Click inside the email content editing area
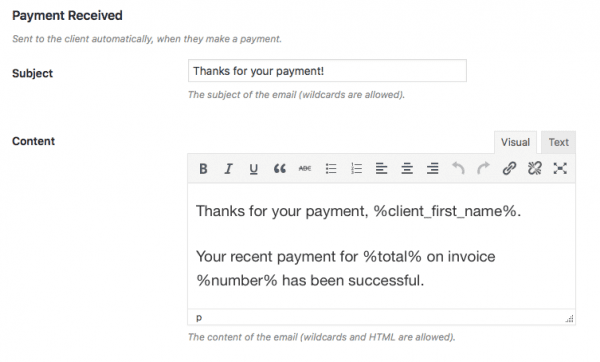Screen dimensions: 600x362 click(382, 246)
